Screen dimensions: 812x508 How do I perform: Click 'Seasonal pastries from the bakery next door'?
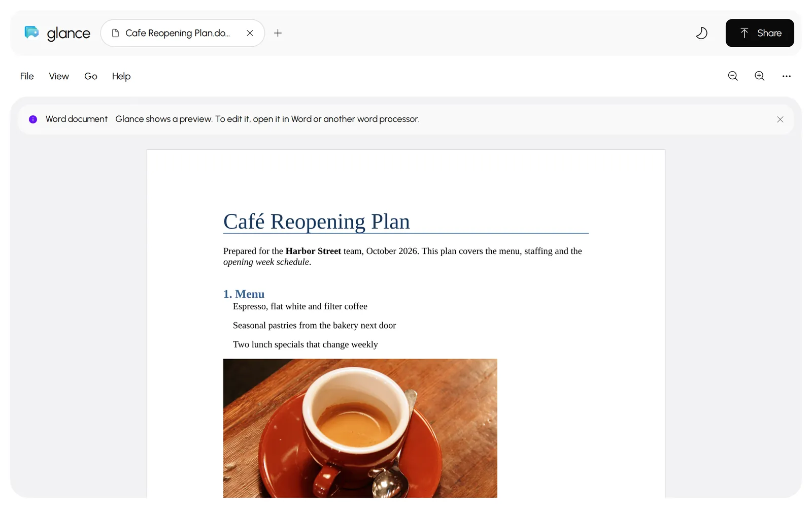click(314, 325)
